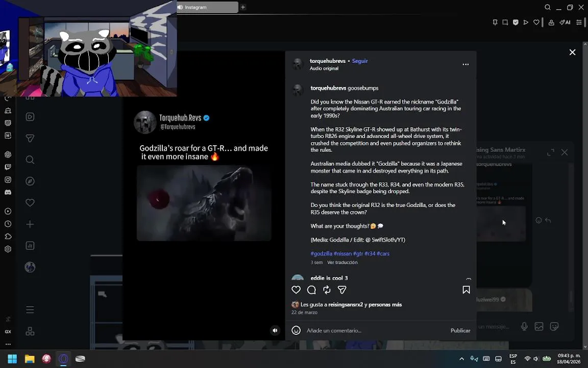Click the Godzilla video thumbnail
588x368 pixels.
click(204, 203)
